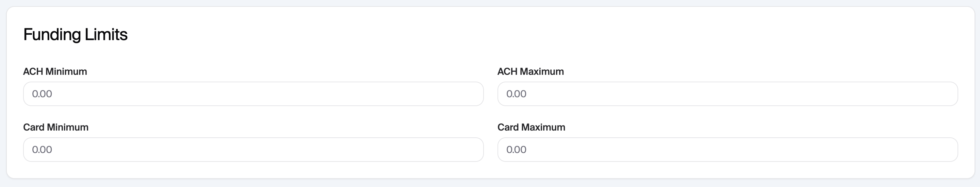Activate the Card Maximum input box

point(727,149)
